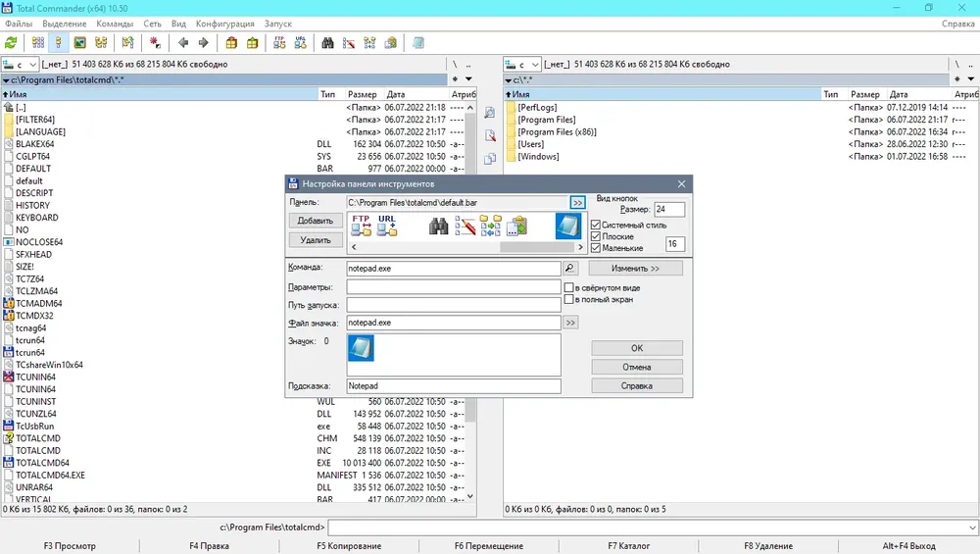This screenshot has width=980, height=554.
Task: Uncheck the Системный стиль checkbox
Action: point(596,226)
